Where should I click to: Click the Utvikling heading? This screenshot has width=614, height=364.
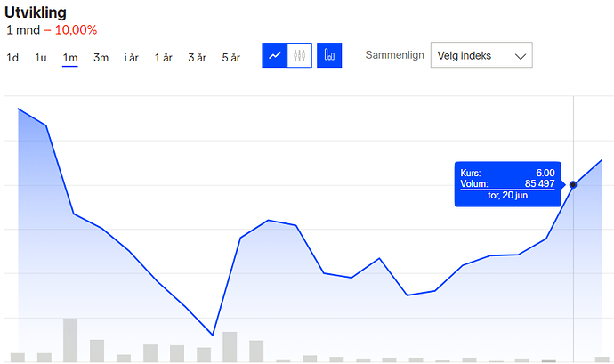(35, 12)
